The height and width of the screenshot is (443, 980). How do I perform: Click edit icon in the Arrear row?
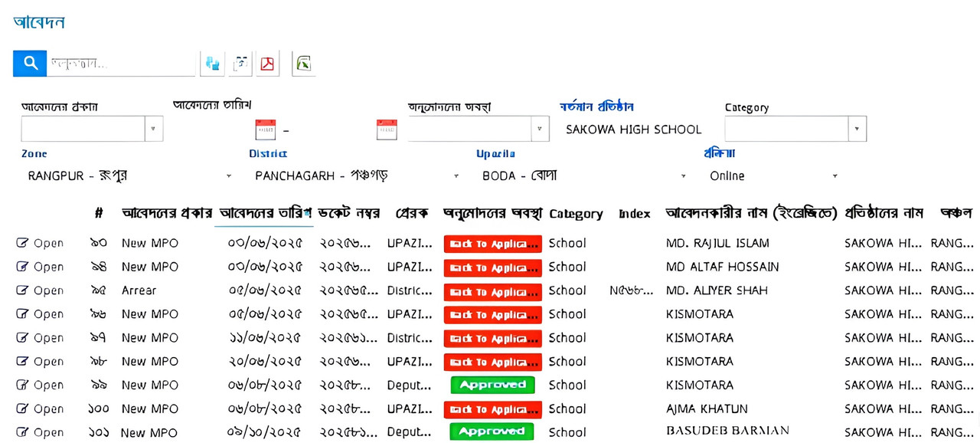pos(22,290)
